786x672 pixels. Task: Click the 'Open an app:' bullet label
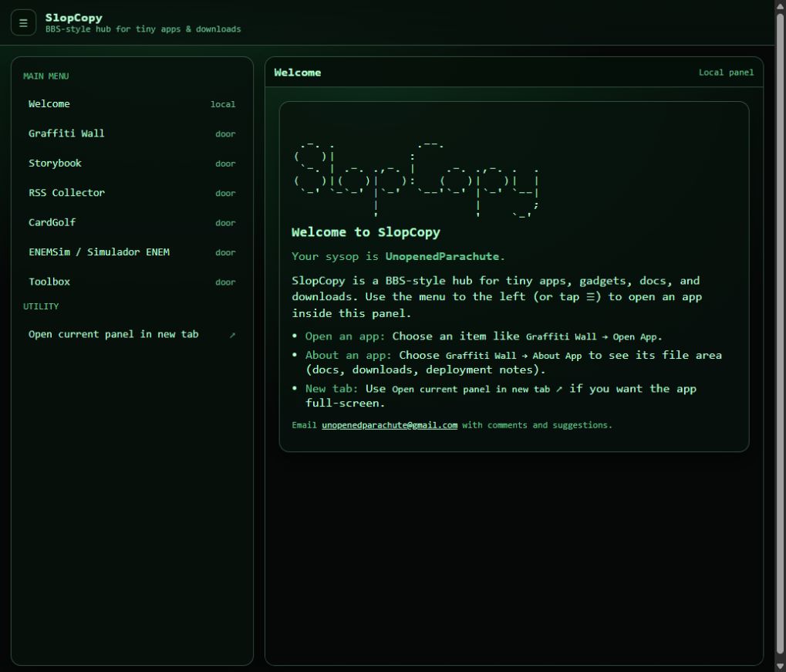point(345,336)
